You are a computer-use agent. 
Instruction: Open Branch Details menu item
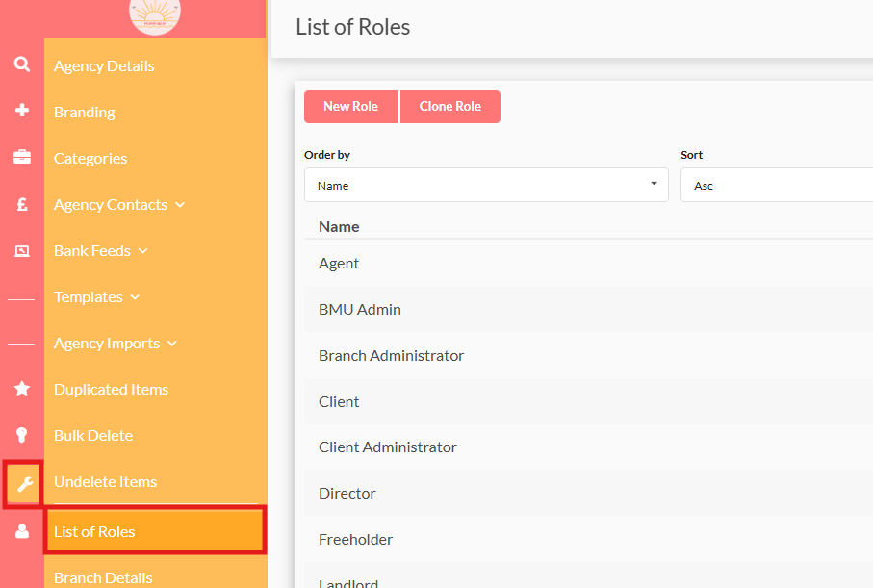[104, 578]
